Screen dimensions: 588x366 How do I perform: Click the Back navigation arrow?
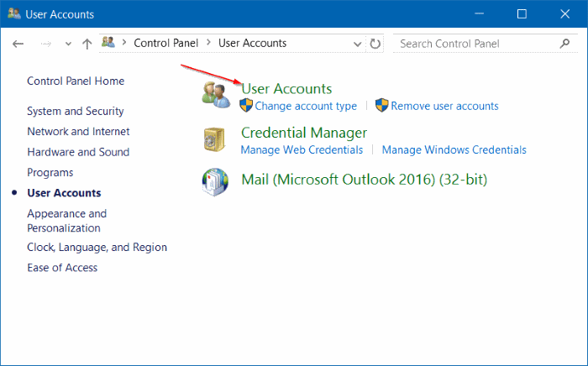(18, 44)
